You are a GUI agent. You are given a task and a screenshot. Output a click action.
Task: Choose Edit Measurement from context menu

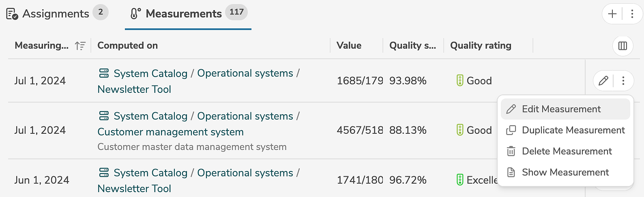tap(561, 109)
